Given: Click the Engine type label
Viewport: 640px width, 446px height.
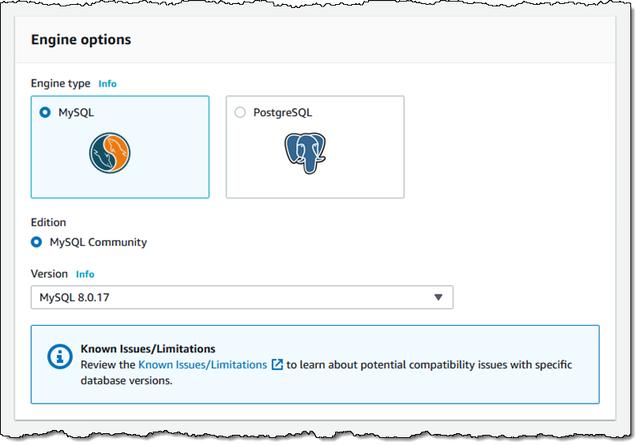Looking at the screenshot, I should 60,84.
